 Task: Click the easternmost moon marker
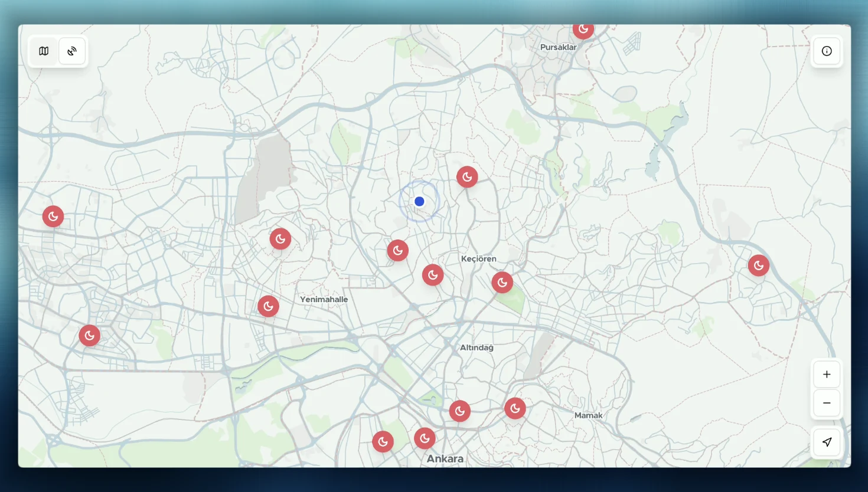(758, 265)
